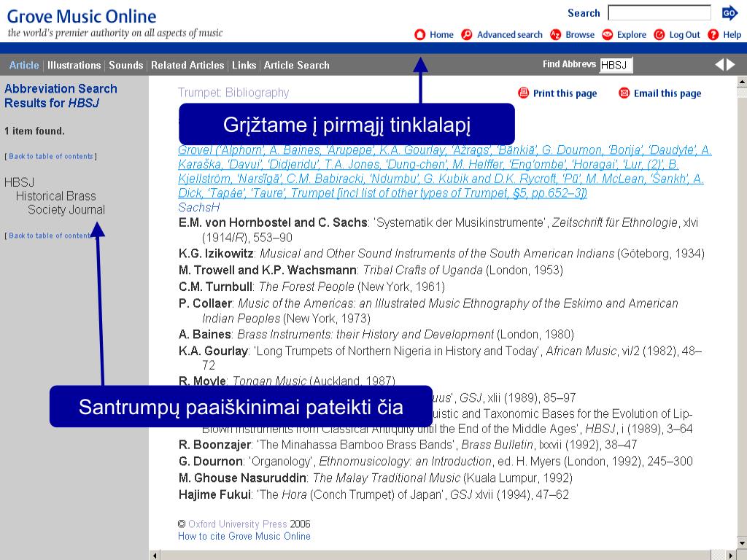
Task: Click the Advanced search magnifier icon
Action: [x=467, y=35]
